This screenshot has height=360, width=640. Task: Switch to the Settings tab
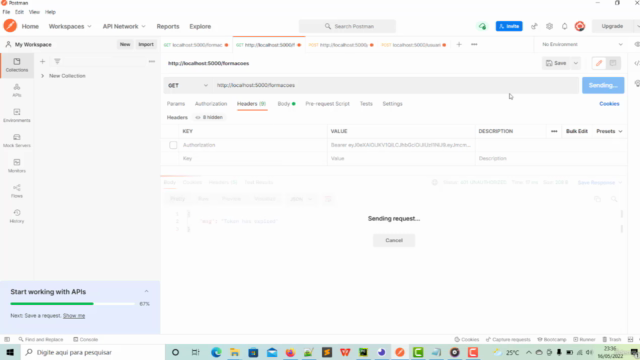pos(392,104)
